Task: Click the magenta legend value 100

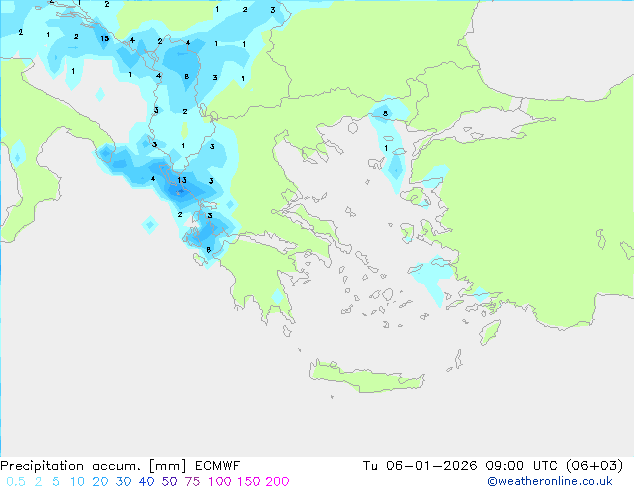Action: click(220, 482)
